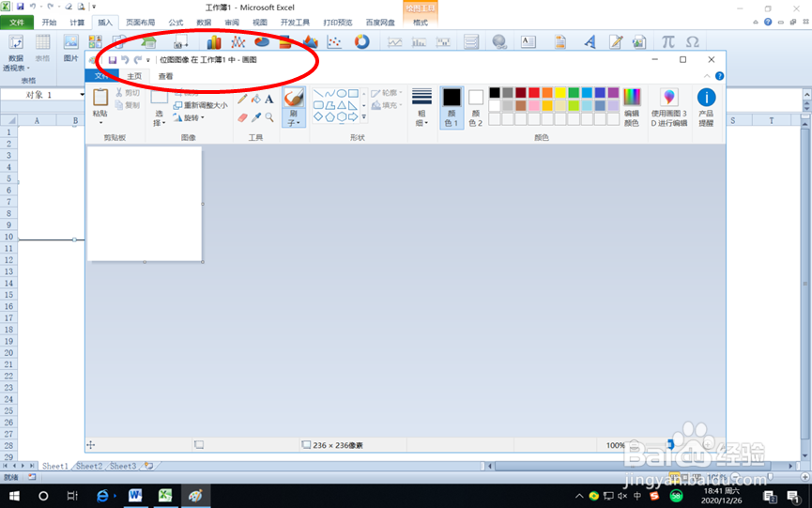This screenshot has height=508, width=812.
Task: Click the Paint help question mark icon
Action: [719, 76]
